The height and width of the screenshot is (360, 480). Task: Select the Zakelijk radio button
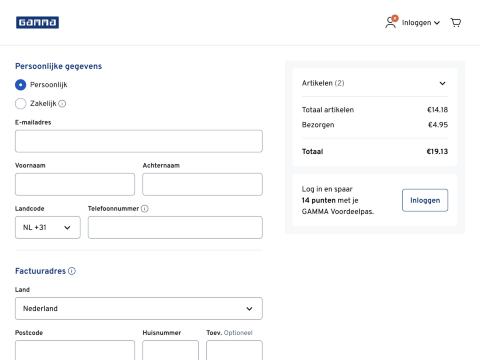pyautogui.click(x=21, y=104)
